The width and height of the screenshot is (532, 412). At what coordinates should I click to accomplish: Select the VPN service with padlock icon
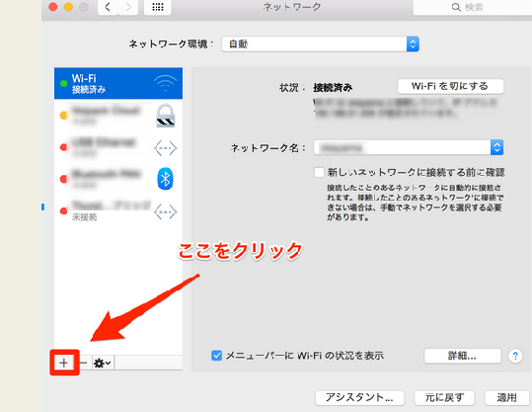click(165, 116)
